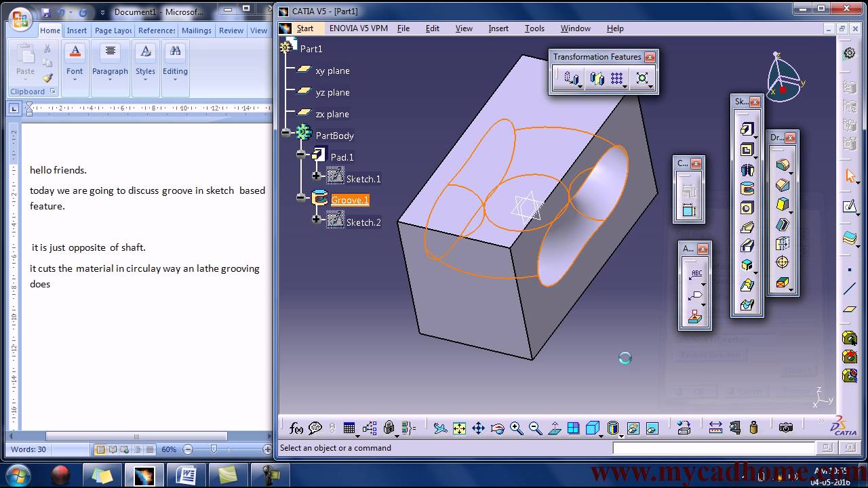
Task: Select zx plane in specification tree
Action: (x=332, y=114)
